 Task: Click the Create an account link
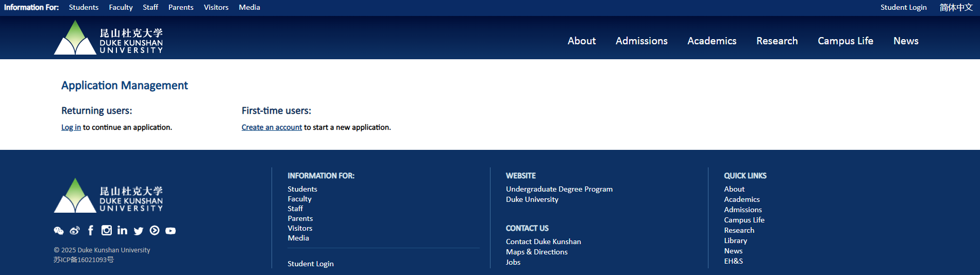272,127
